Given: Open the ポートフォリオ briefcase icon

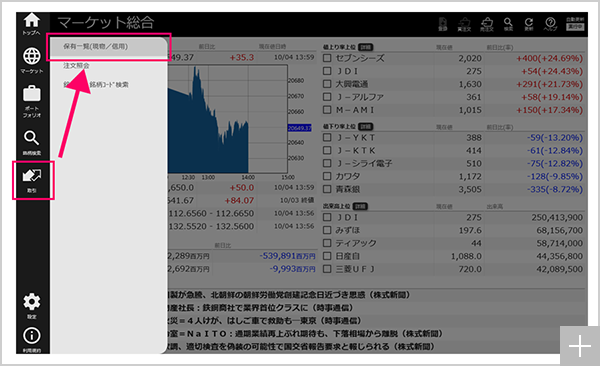Looking at the screenshot, I should pyautogui.click(x=32, y=101).
